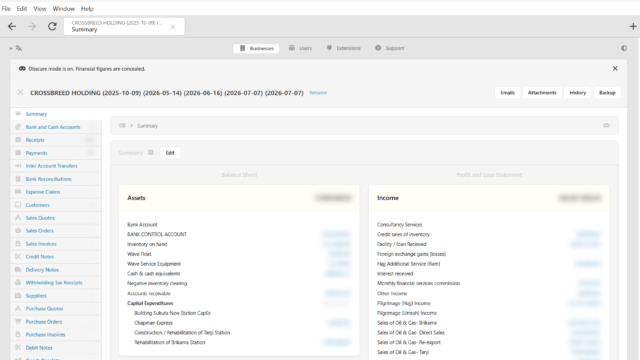
Task: Click Pilgrimage (Hajj) Income row
Action: pyautogui.click(x=404, y=303)
